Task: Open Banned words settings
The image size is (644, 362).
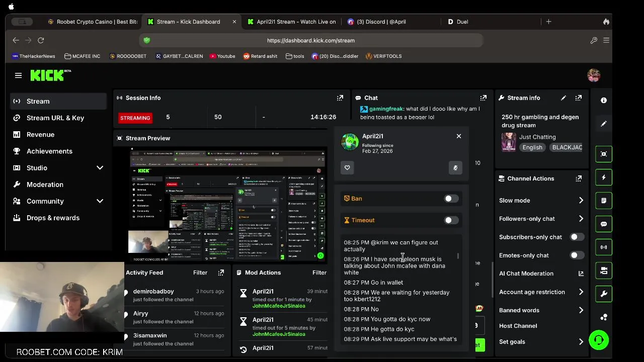Action: point(541,310)
